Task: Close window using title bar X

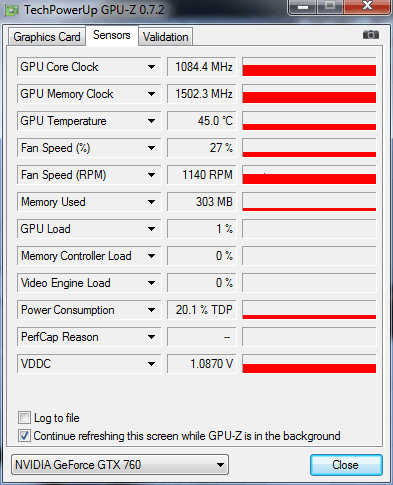Action: tap(367, 7)
